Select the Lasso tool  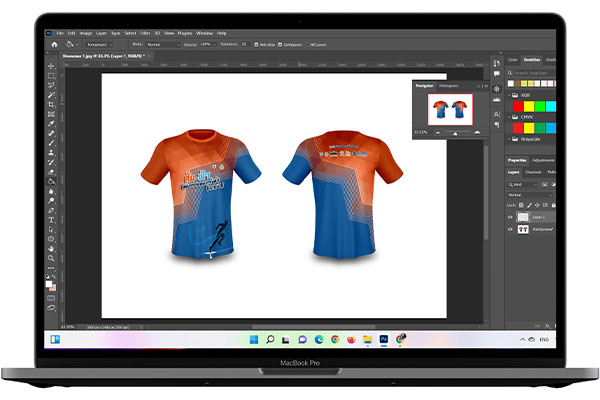tap(51, 85)
